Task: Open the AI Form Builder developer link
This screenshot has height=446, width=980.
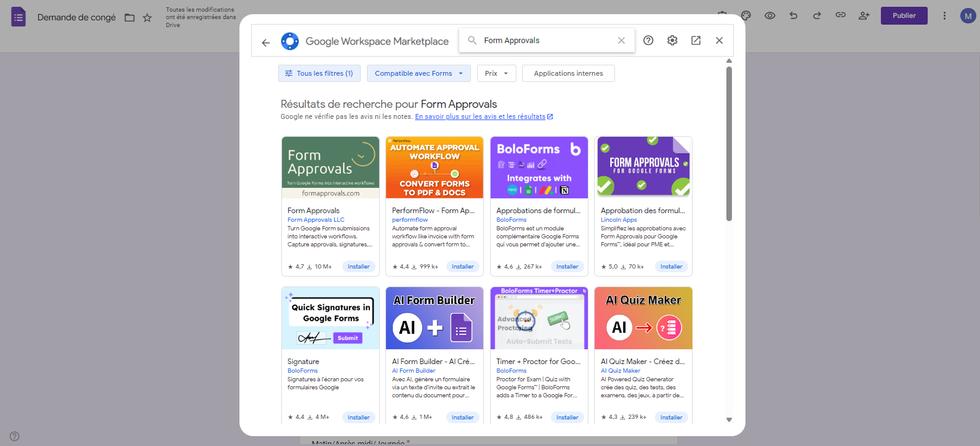Action: pos(414,371)
